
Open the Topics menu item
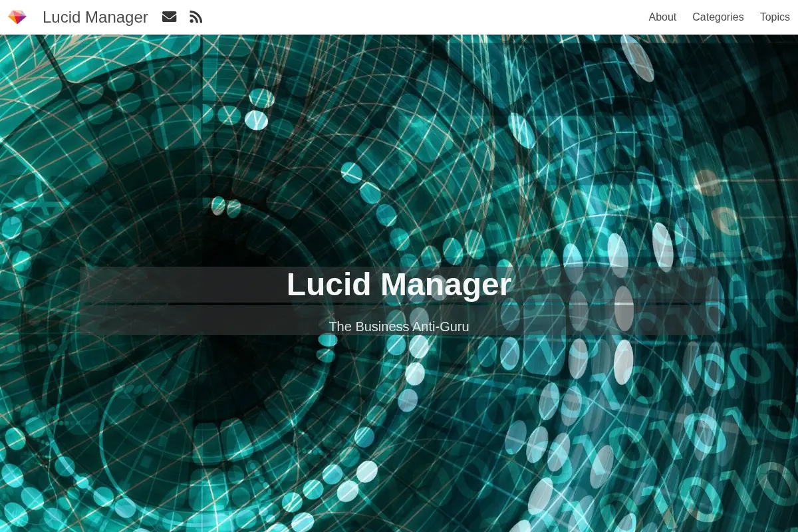click(x=775, y=17)
